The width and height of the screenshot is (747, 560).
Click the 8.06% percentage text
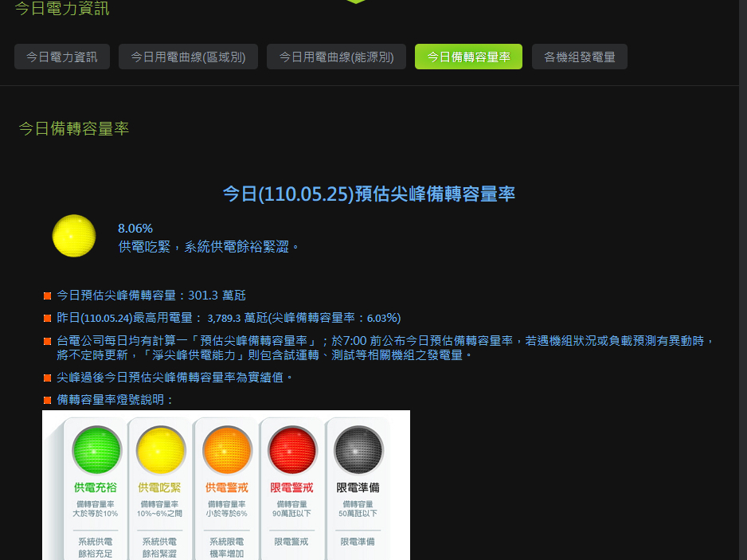click(135, 228)
